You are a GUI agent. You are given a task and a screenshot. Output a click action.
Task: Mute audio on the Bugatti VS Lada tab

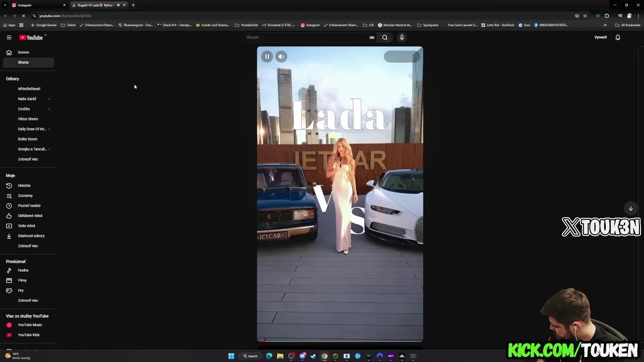[118, 5]
